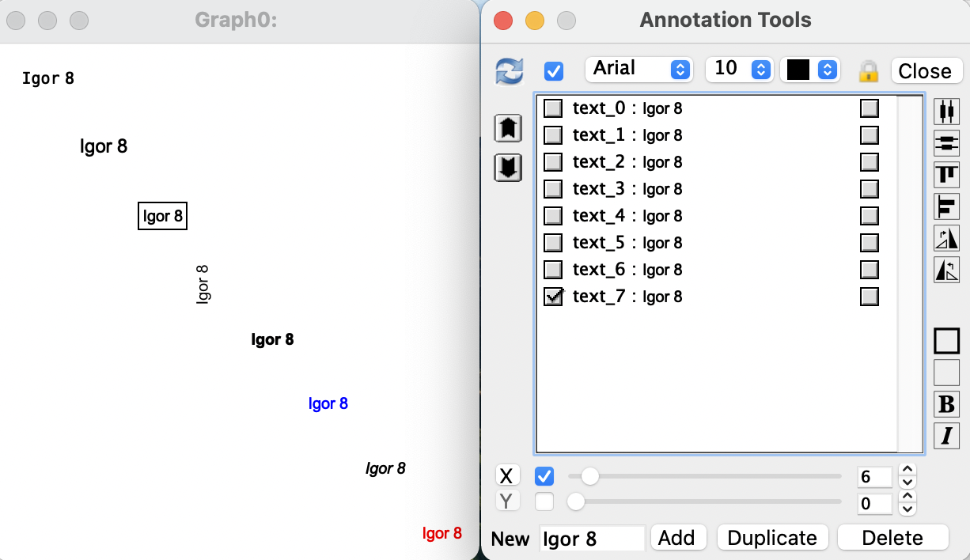This screenshot has height=560, width=970.
Task: Select the move annotation up icon
Action: pos(507,127)
